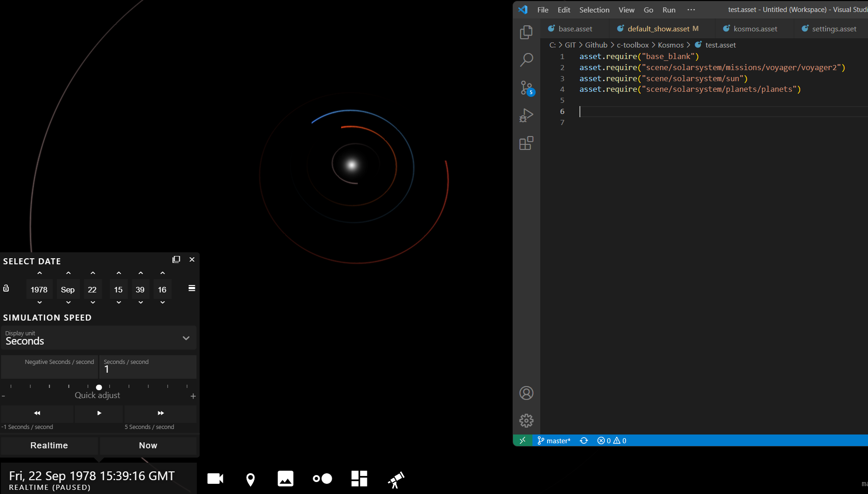
Task: Click the Now button
Action: tap(148, 446)
